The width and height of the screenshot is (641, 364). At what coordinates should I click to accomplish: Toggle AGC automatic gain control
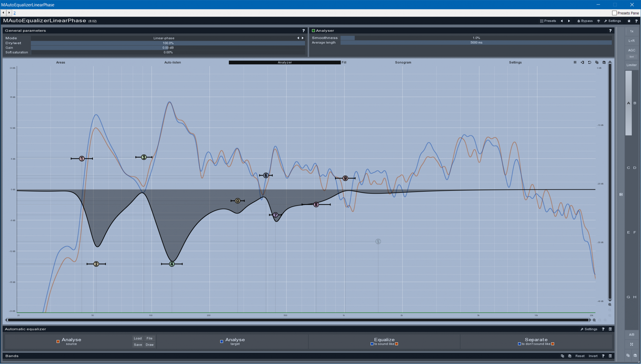tap(632, 50)
